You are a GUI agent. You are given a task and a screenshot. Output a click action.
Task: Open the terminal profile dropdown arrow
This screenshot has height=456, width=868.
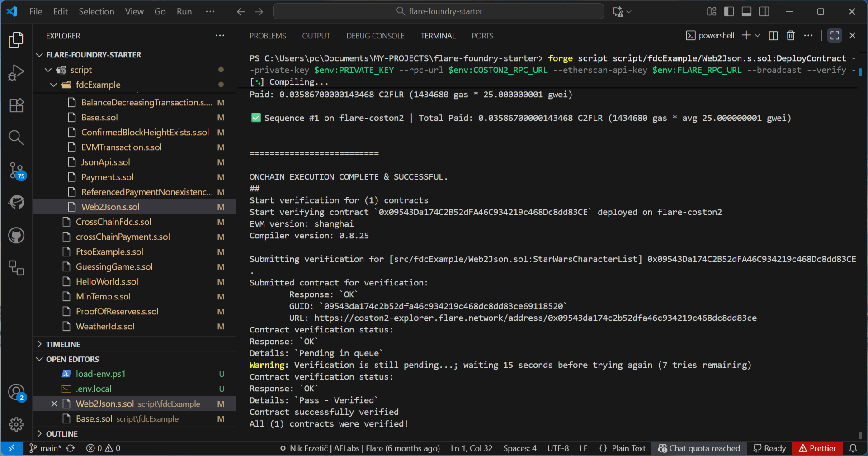click(758, 35)
